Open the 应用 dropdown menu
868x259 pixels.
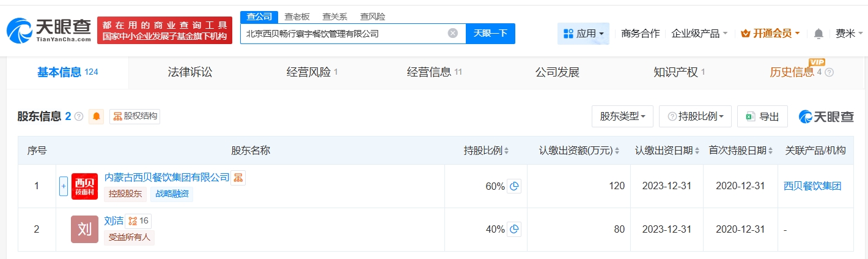tap(583, 34)
